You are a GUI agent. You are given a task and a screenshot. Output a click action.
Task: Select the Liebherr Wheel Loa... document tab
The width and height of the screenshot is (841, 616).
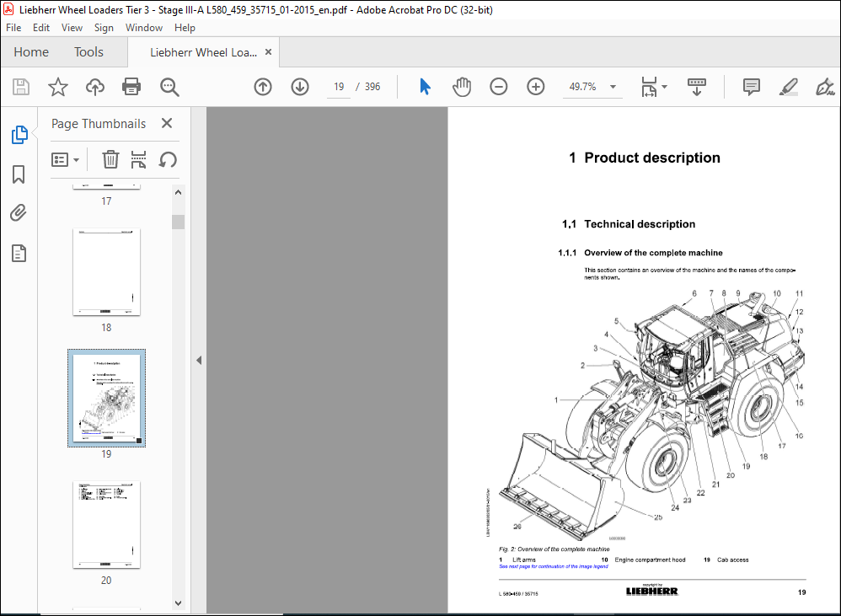coord(203,52)
